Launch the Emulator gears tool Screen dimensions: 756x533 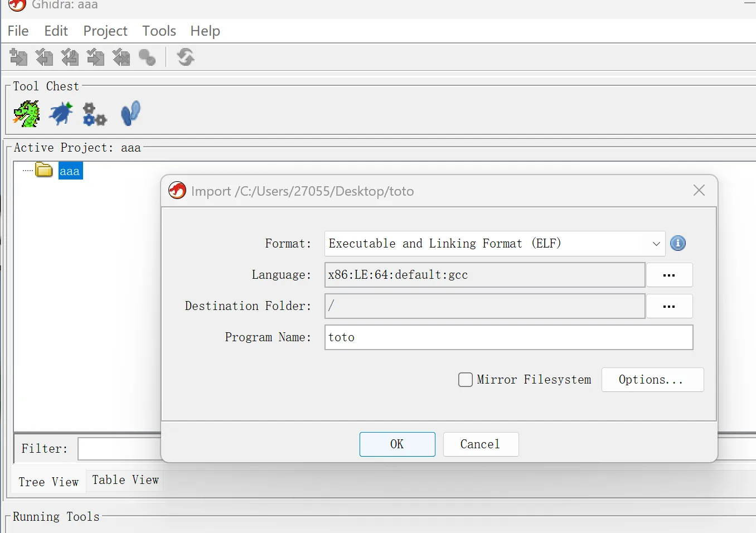tap(94, 114)
